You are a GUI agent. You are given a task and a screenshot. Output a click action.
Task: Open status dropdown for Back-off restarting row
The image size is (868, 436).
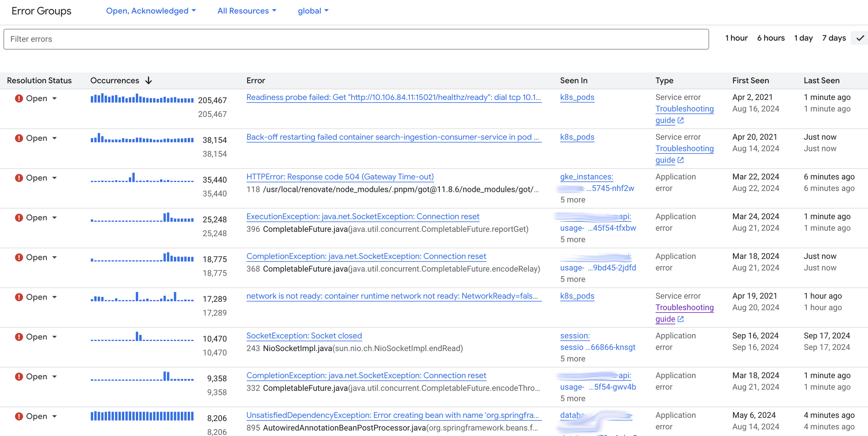tap(55, 138)
